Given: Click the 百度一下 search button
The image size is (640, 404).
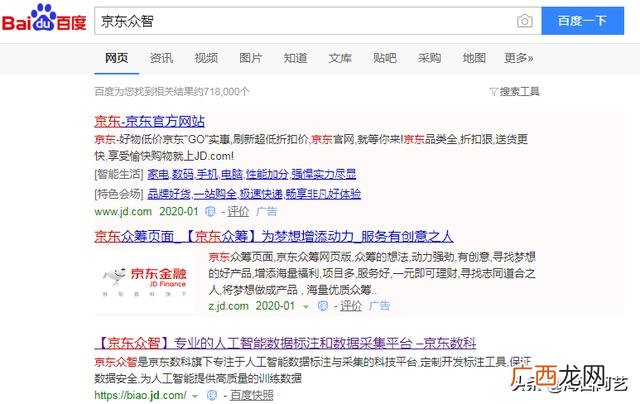Looking at the screenshot, I should pyautogui.click(x=582, y=21).
